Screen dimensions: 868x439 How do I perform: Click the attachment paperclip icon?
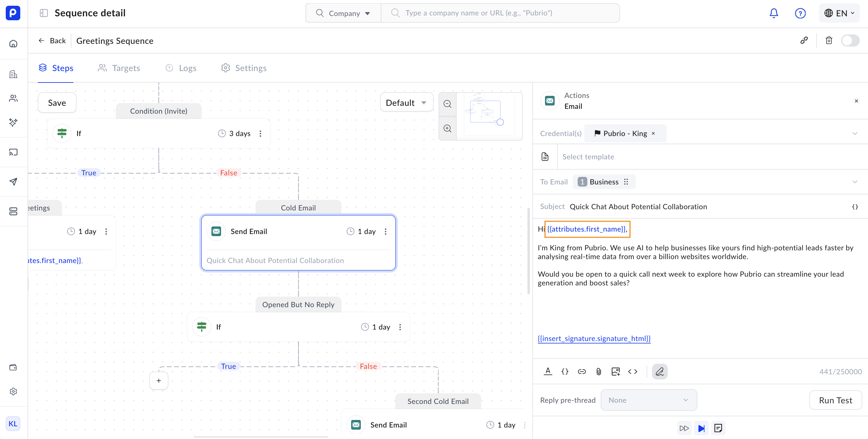pos(599,371)
